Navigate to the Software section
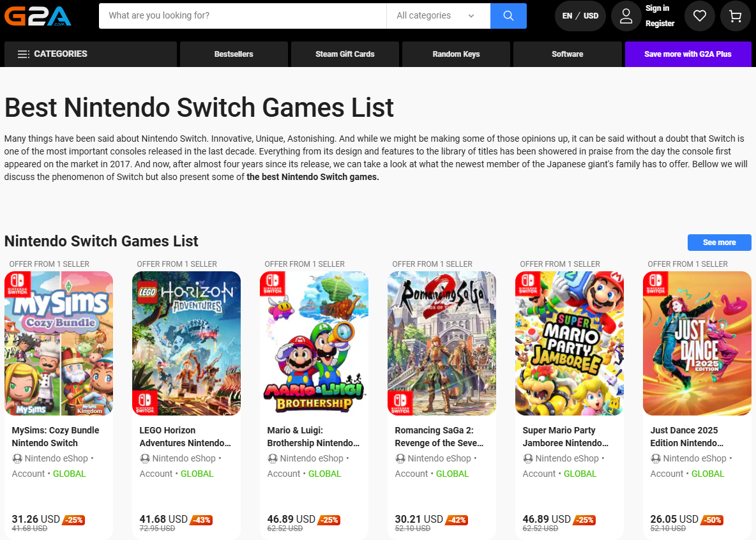This screenshot has width=756, height=540. pyautogui.click(x=567, y=54)
